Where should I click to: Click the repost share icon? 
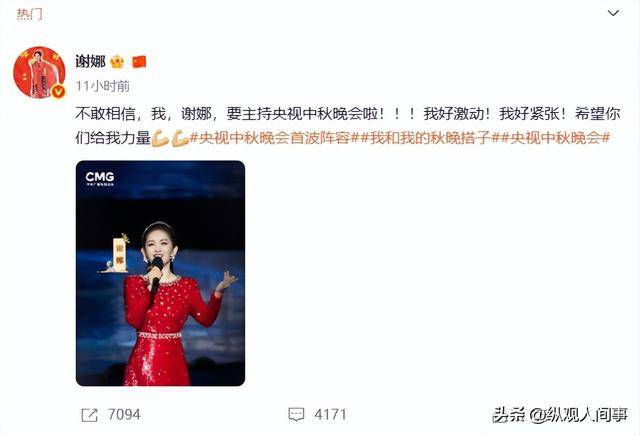(x=89, y=415)
